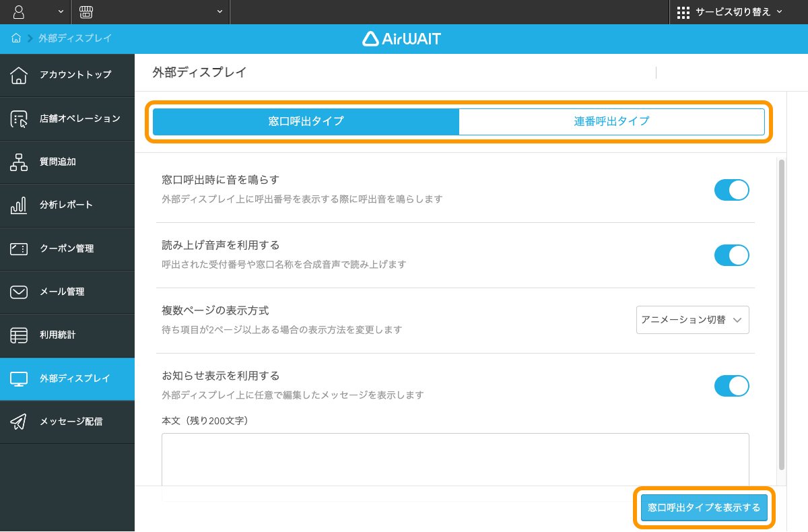
Task: Switch to the 連番呼出タイプ tab
Action: coord(611,122)
